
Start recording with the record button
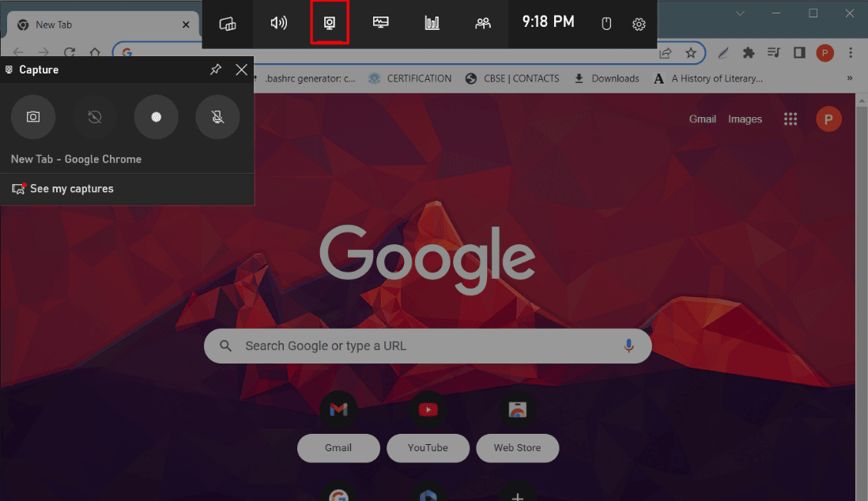point(156,117)
